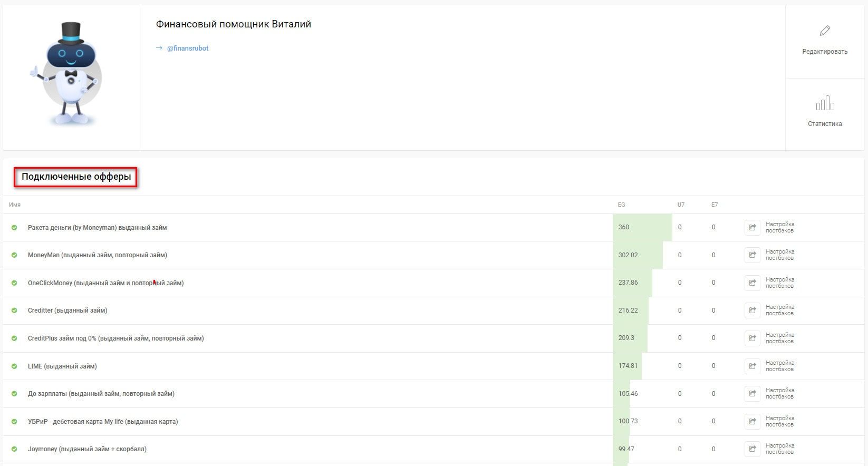Click green status check for LIME

point(14,366)
